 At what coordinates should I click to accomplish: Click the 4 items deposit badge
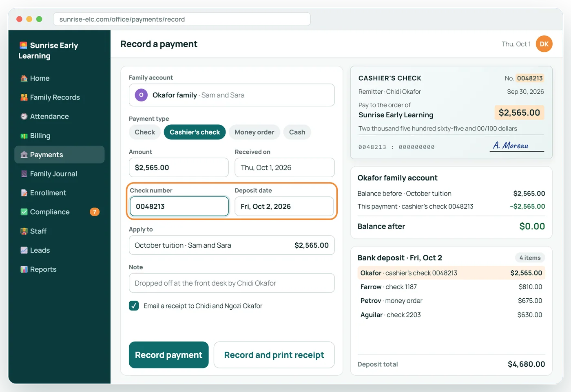pyautogui.click(x=530, y=258)
